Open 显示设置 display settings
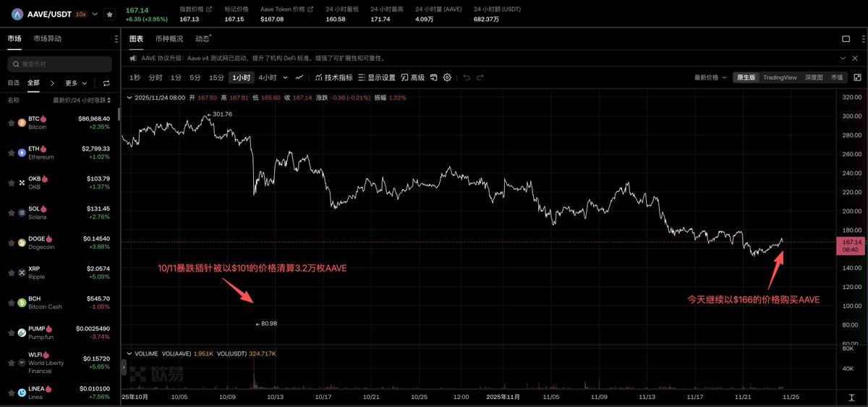The width and height of the screenshot is (868, 407). 377,77
